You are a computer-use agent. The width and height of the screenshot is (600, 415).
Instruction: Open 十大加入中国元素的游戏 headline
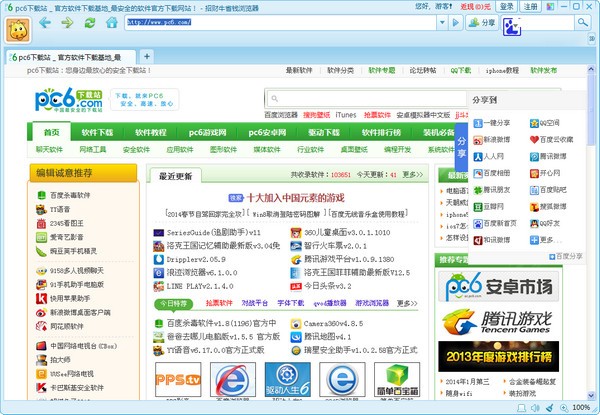295,198
